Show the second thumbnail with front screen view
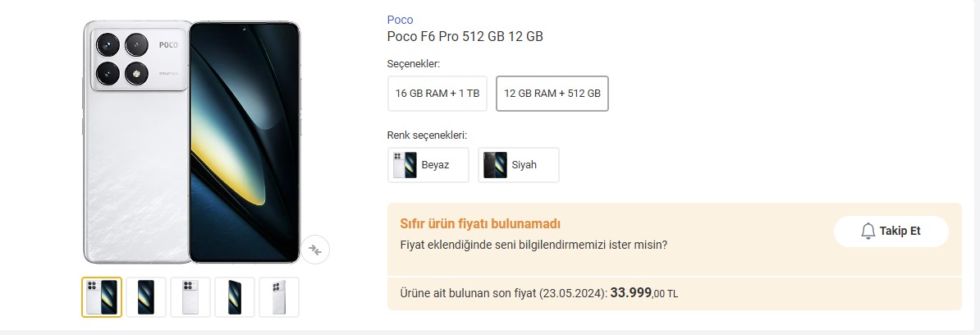 pos(146,297)
